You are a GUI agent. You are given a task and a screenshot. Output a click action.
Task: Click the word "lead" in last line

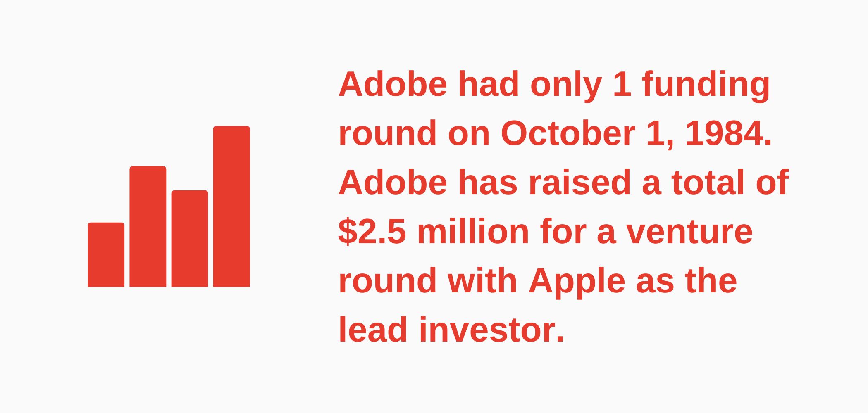(373, 330)
